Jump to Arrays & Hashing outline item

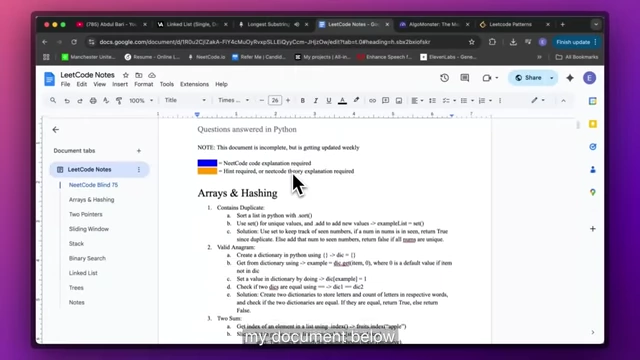point(91,200)
